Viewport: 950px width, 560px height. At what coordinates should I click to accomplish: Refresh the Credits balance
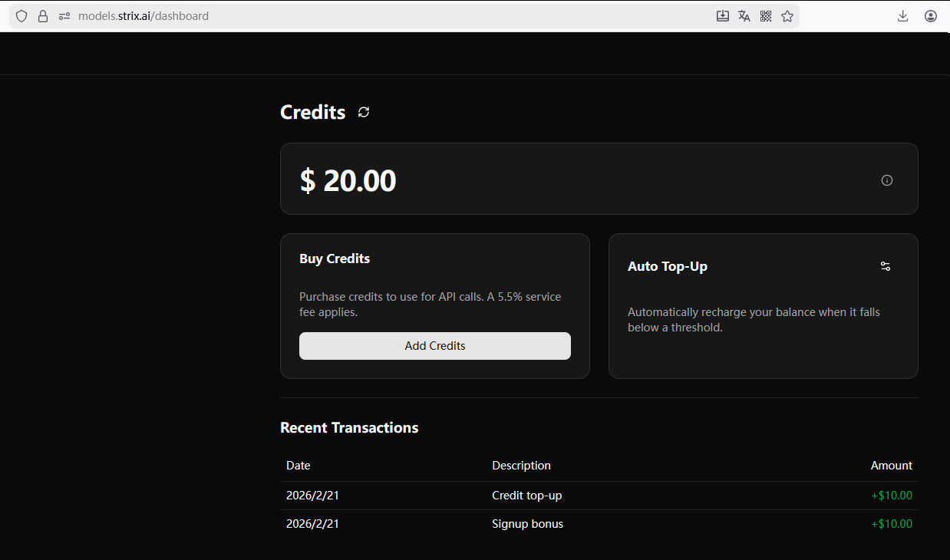click(x=364, y=112)
